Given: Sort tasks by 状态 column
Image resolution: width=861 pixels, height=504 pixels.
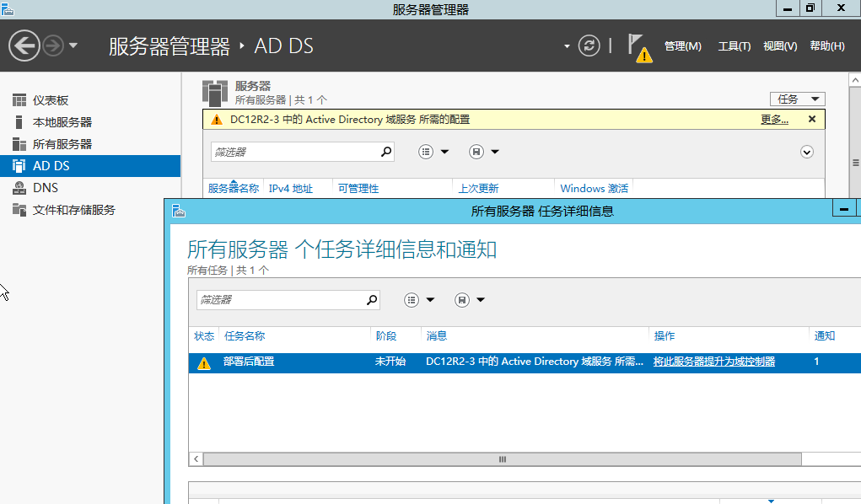Looking at the screenshot, I should point(204,336).
